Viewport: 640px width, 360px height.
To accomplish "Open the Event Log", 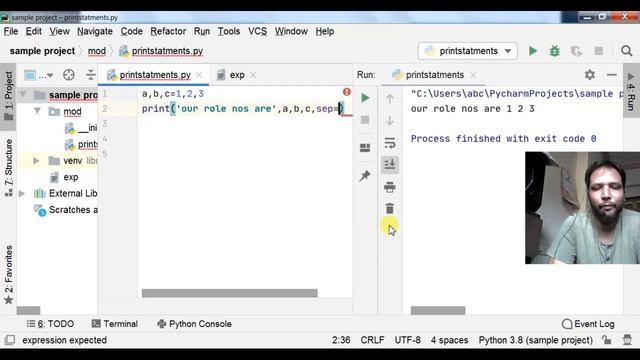I will pos(588,324).
